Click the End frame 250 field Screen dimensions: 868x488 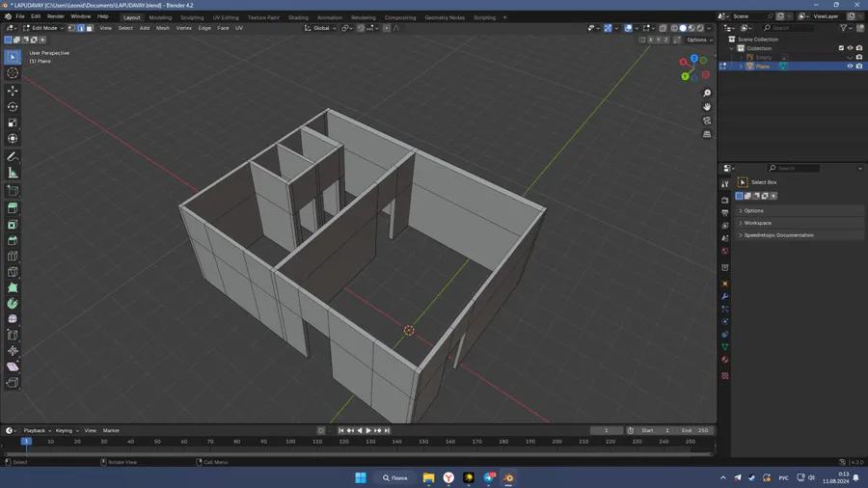[694, 430]
